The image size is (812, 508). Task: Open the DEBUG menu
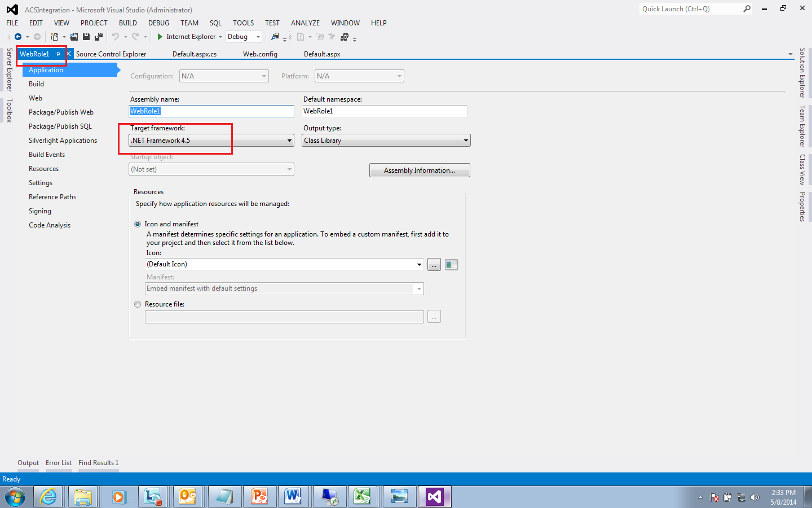[158, 23]
